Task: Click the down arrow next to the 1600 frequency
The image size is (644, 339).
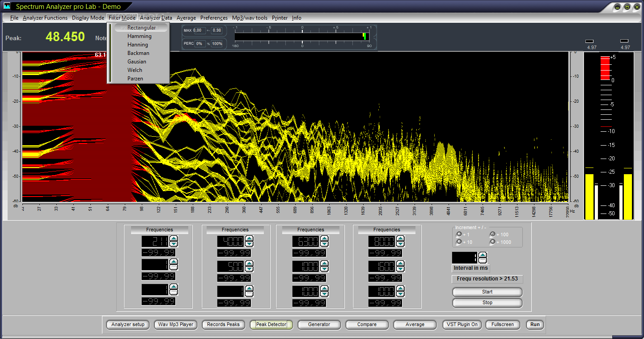Action: 401,269
